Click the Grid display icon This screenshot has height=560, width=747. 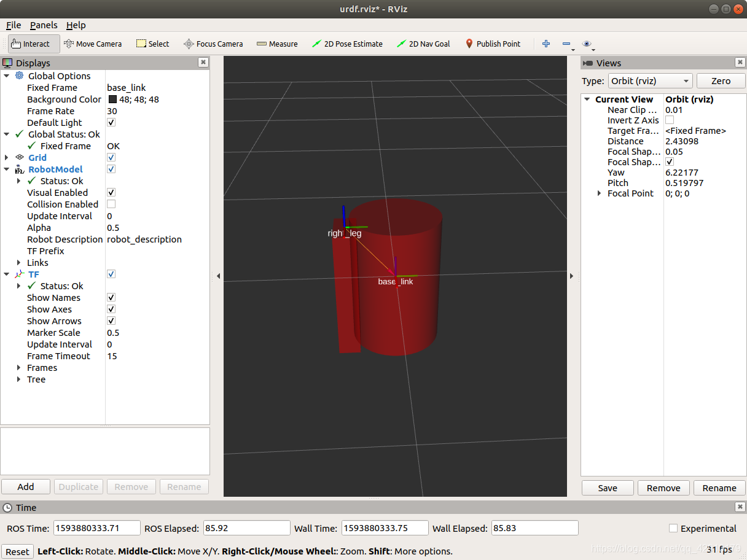coord(19,157)
